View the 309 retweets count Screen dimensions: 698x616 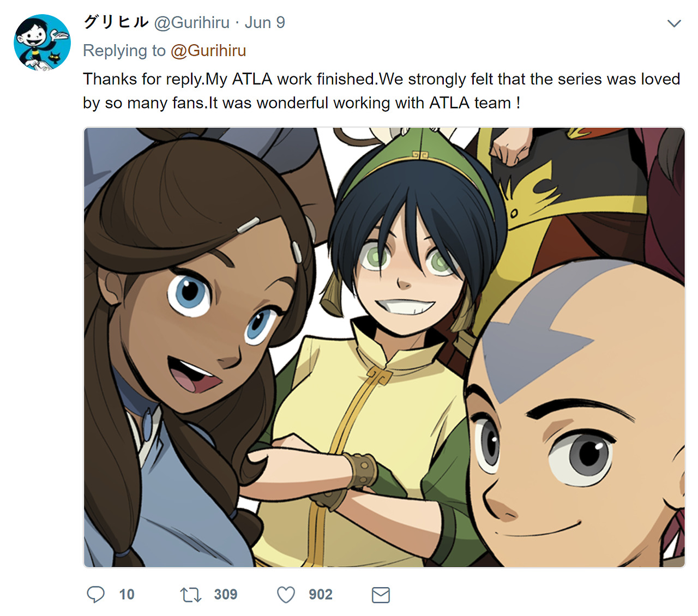[x=225, y=594]
